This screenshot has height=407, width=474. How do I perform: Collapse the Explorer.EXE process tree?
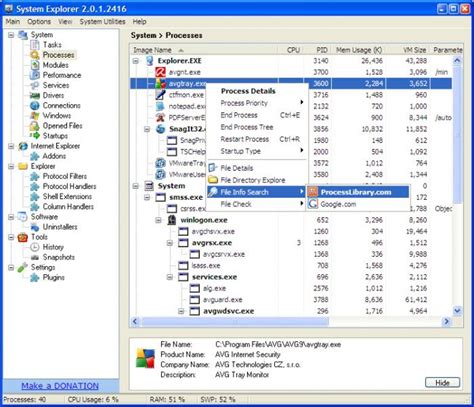tap(136, 61)
